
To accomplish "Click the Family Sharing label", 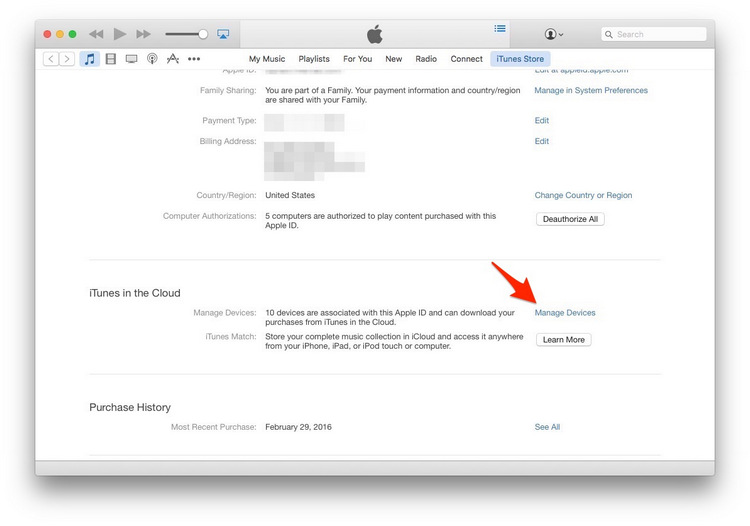I will click(228, 90).
